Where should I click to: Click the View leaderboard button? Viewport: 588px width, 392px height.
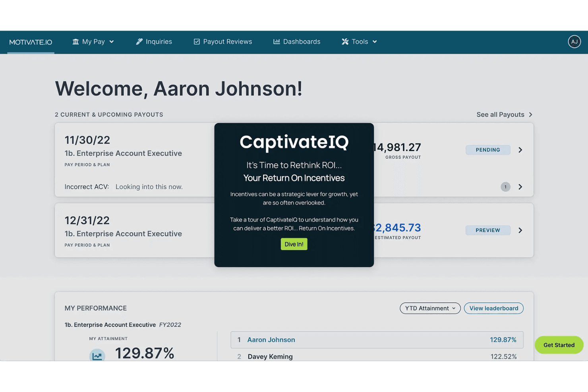[x=493, y=308]
